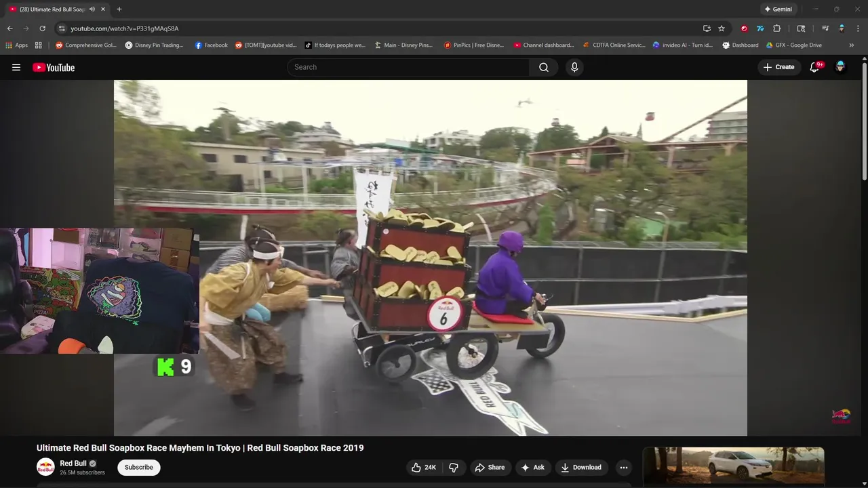Open the Extensions puzzle icon

tap(777, 28)
